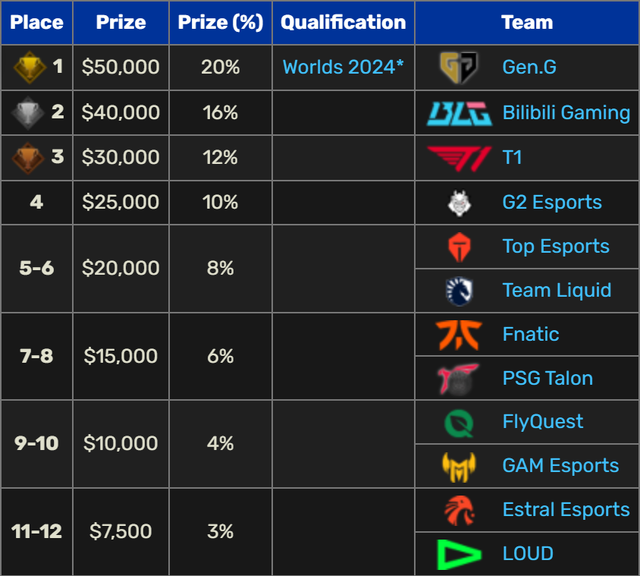The height and width of the screenshot is (576, 640).
Task: Open the Team Liquid name link
Action: click(x=556, y=290)
